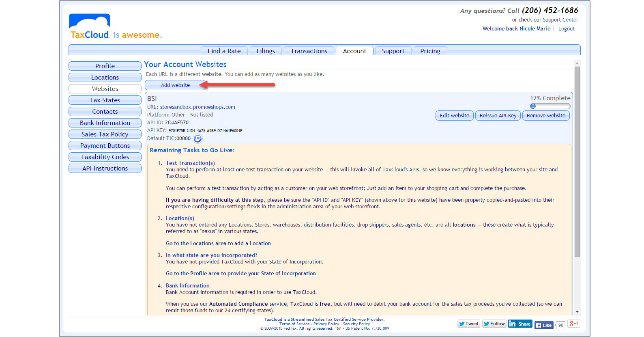Click 'In what state are you incorporated?'
The width and height of the screenshot is (644, 337).
[212, 255]
